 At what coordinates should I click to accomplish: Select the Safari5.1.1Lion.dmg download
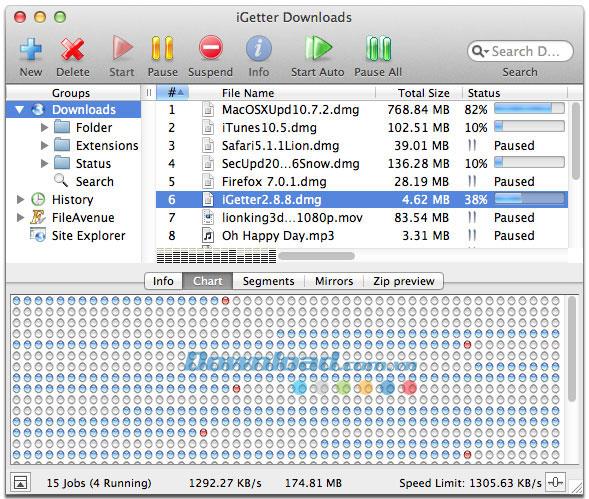click(x=362, y=145)
